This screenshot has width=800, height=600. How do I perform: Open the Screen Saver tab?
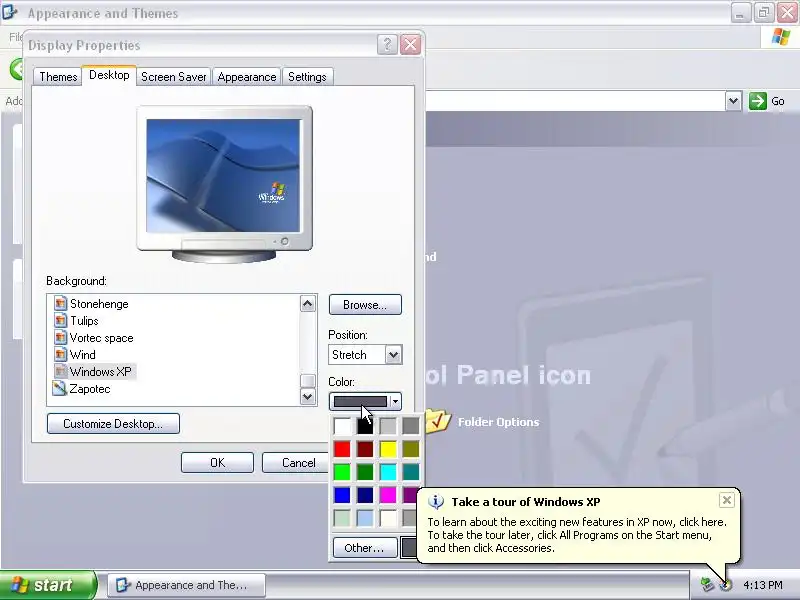click(173, 77)
